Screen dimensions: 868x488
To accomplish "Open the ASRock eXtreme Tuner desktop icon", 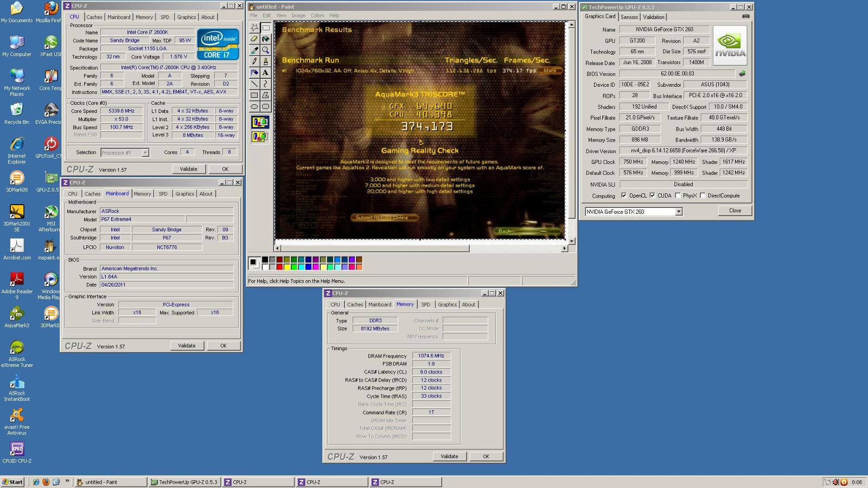I will point(17,354).
